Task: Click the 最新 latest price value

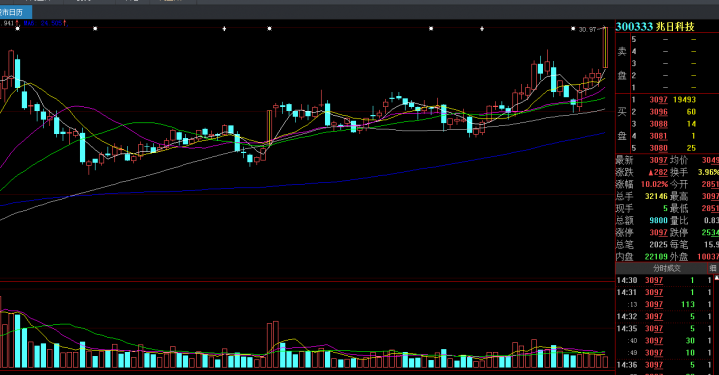Action: click(658, 160)
